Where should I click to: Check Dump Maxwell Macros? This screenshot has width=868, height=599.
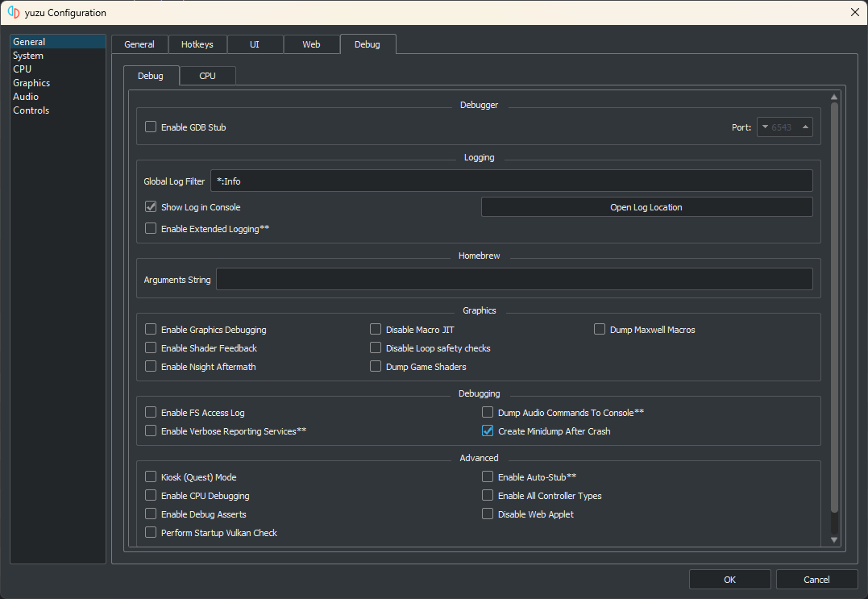point(600,330)
